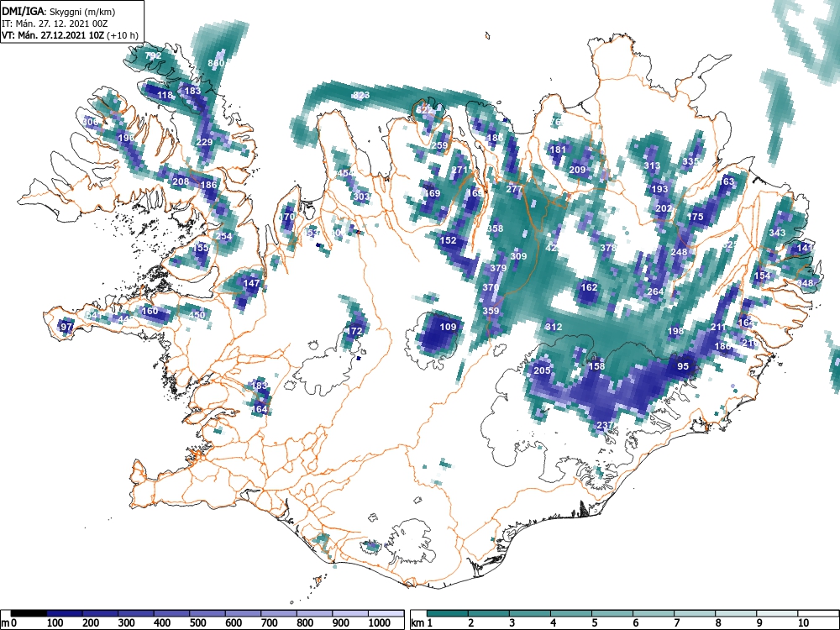Screen dimensions: 840x630
Task: Click the visibility value 205
Action: click(x=542, y=370)
